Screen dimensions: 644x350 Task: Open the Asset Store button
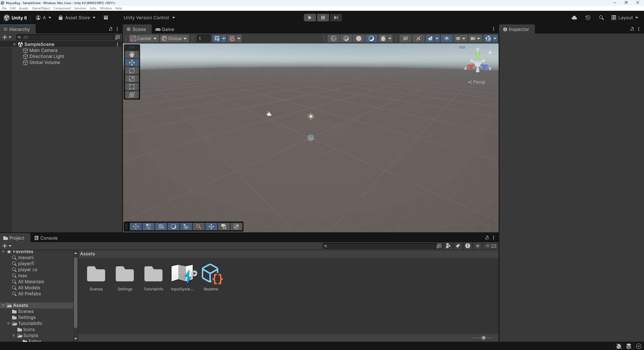[77, 18]
